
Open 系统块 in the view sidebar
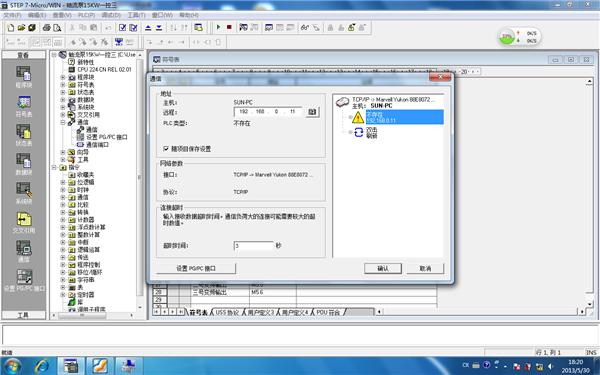(x=23, y=193)
